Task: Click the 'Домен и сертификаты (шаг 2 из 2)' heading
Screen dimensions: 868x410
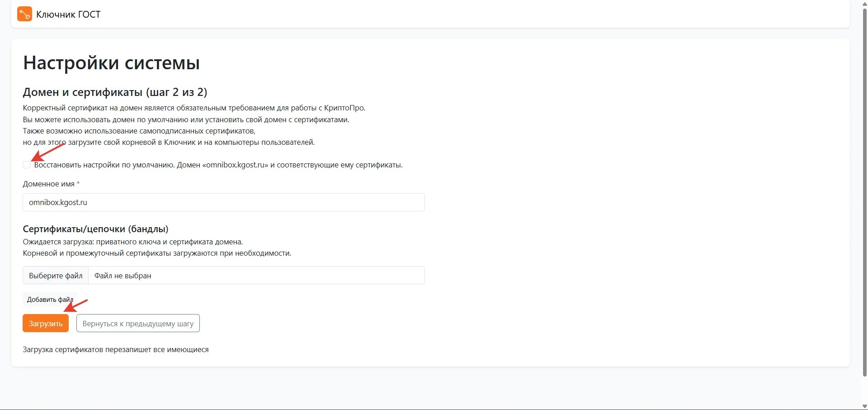Action: point(115,92)
